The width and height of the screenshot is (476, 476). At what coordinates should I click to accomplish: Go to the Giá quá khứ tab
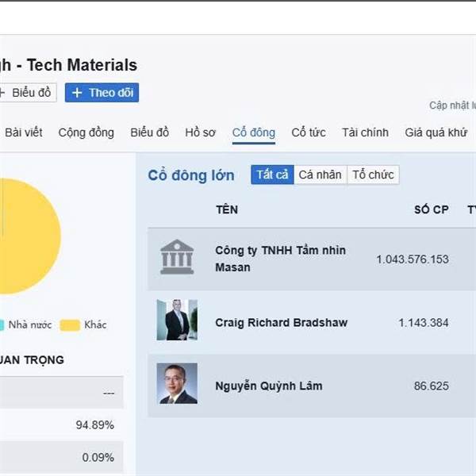(436, 132)
